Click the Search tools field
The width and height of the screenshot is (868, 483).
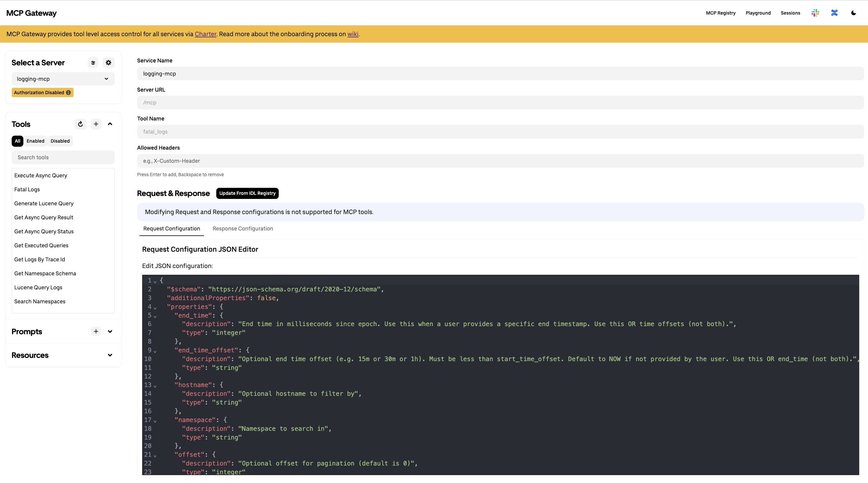(x=63, y=157)
